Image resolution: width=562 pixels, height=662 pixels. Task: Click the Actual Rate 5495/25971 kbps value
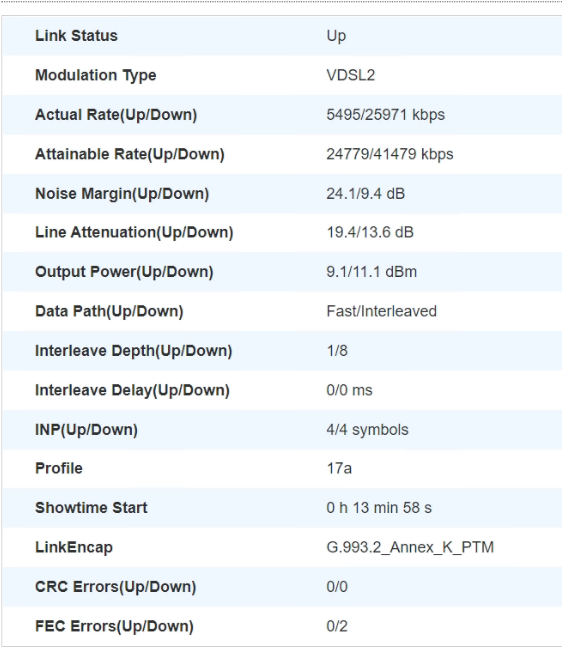(x=386, y=115)
